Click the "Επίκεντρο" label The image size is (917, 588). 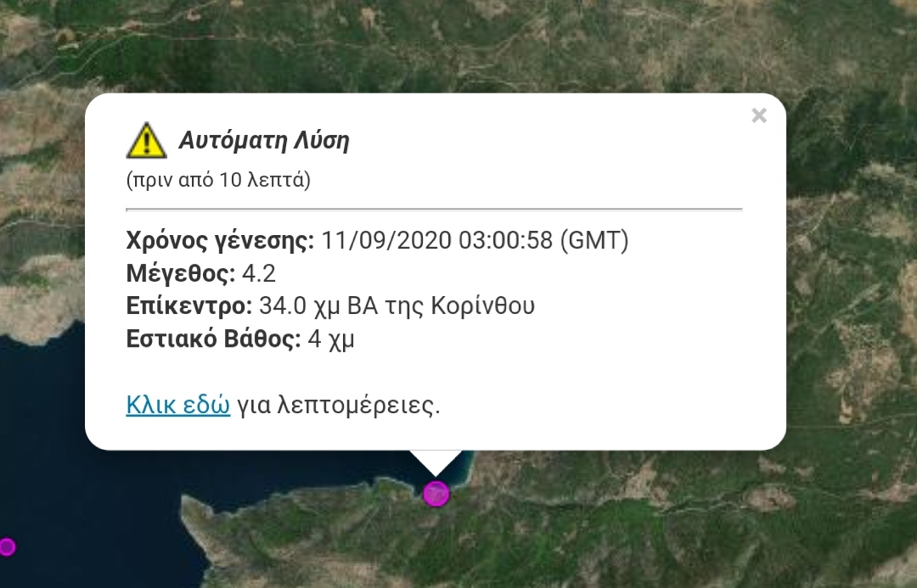click(188, 305)
